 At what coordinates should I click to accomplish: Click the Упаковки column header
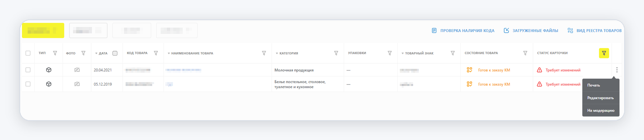coord(357,53)
